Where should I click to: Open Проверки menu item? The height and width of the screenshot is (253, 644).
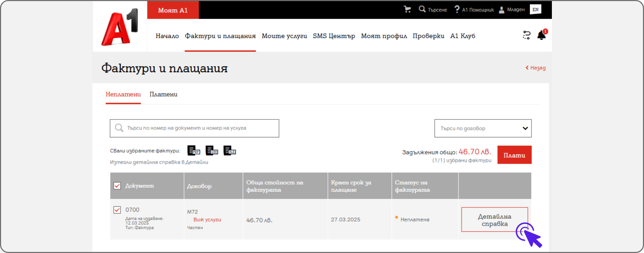coord(428,36)
